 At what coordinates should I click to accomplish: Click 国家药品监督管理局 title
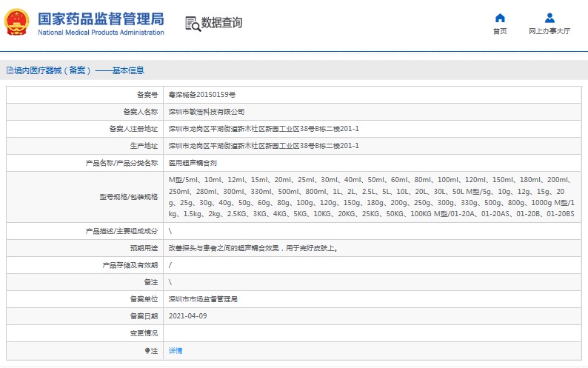(x=101, y=19)
